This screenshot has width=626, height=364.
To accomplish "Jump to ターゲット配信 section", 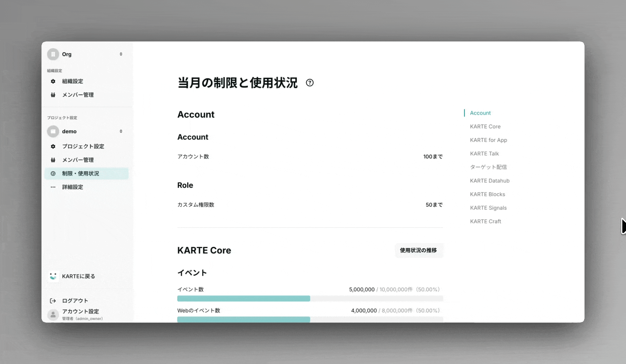I will [488, 167].
